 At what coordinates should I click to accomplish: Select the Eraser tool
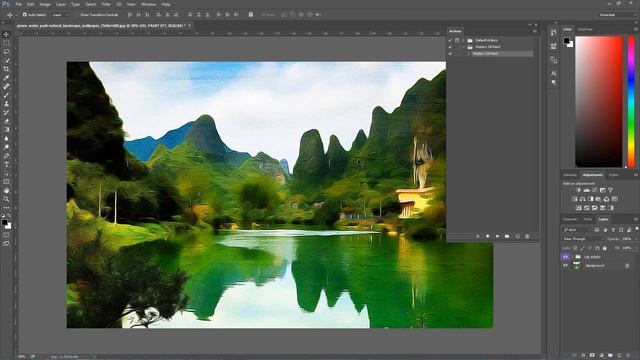click(6, 121)
